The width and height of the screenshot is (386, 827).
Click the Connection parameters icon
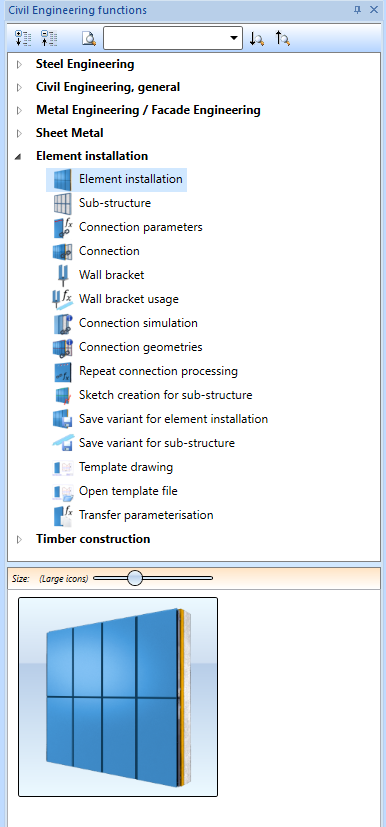tap(62, 227)
